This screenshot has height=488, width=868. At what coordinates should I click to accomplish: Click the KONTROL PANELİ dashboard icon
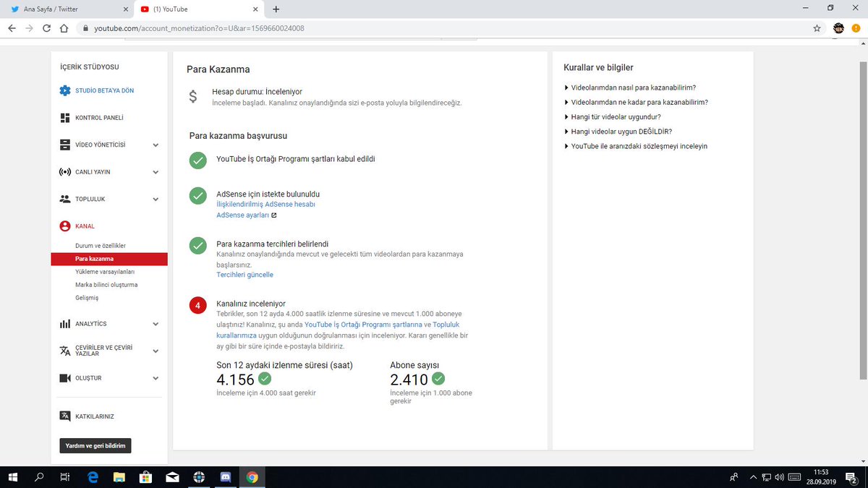pyautogui.click(x=65, y=118)
